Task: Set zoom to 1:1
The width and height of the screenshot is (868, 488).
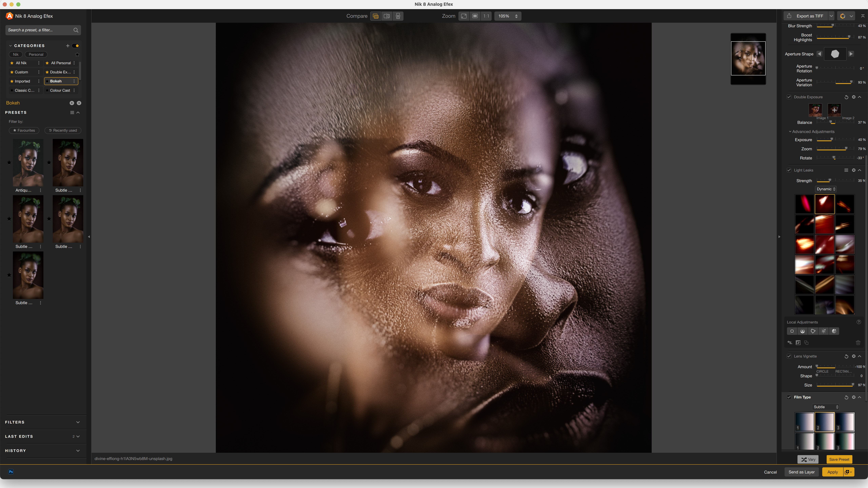Action: tap(486, 16)
